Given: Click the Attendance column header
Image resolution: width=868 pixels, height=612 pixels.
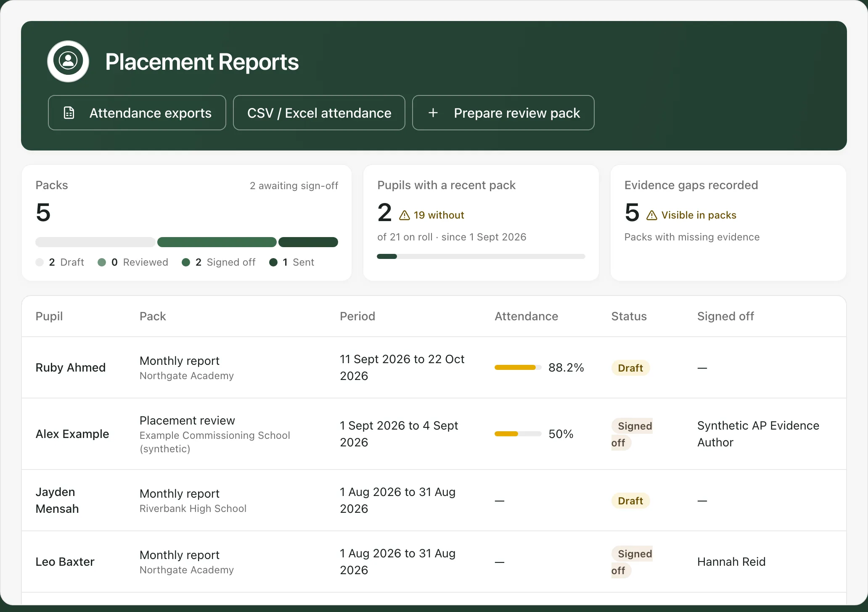Looking at the screenshot, I should pyautogui.click(x=527, y=316).
